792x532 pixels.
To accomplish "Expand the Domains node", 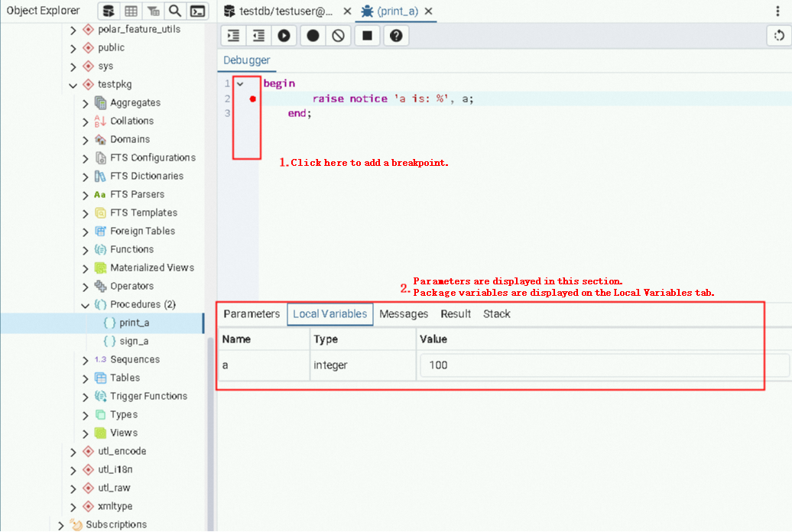I will 85,140.
